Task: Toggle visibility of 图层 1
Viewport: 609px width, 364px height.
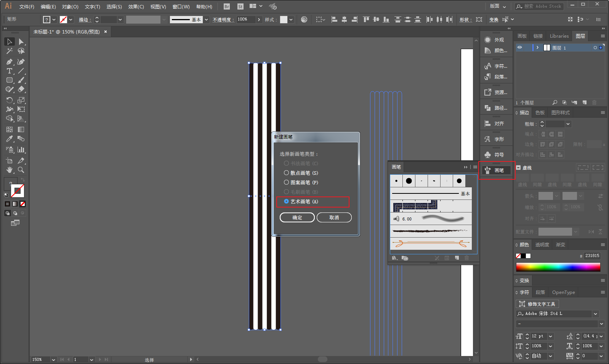Action: (519, 48)
